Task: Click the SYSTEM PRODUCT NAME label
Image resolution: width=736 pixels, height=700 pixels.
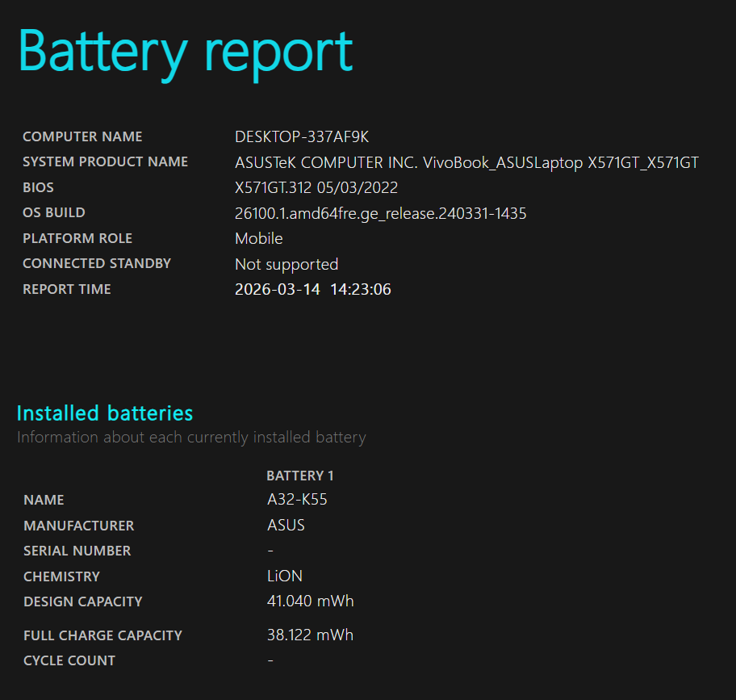Action: pos(105,162)
